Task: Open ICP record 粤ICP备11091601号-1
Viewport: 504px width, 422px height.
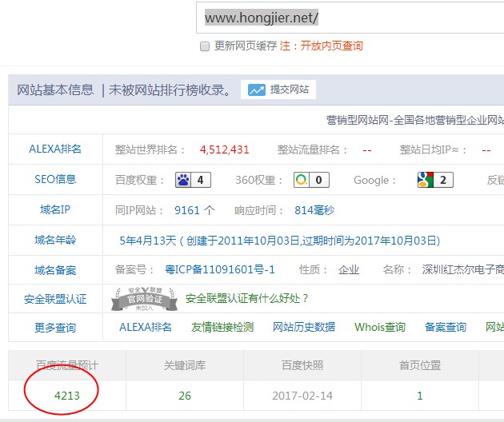Action: pyautogui.click(x=220, y=269)
